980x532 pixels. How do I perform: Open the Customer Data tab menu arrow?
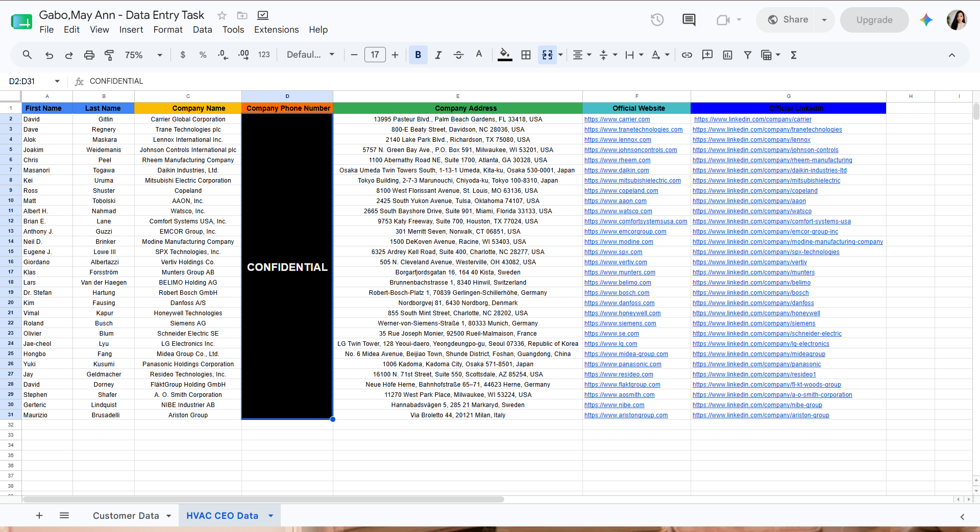point(169,516)
